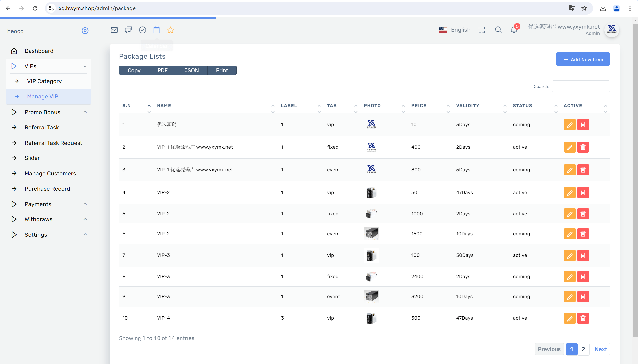
Task: Open the chat messages icon
Action: (x=128, y=30)
